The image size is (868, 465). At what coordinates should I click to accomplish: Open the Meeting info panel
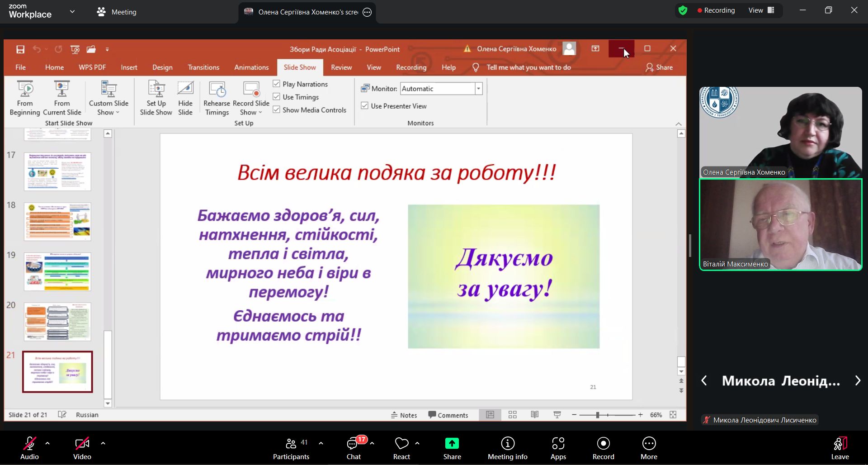coord(507,444)
